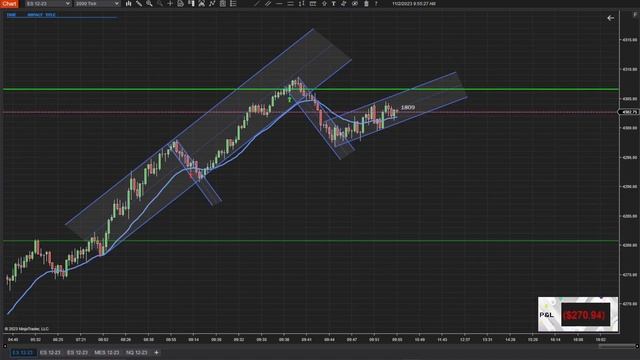Select the vertical arrows measure tool
The width and height of the screenshot is (640, 360).
[301, 4]
